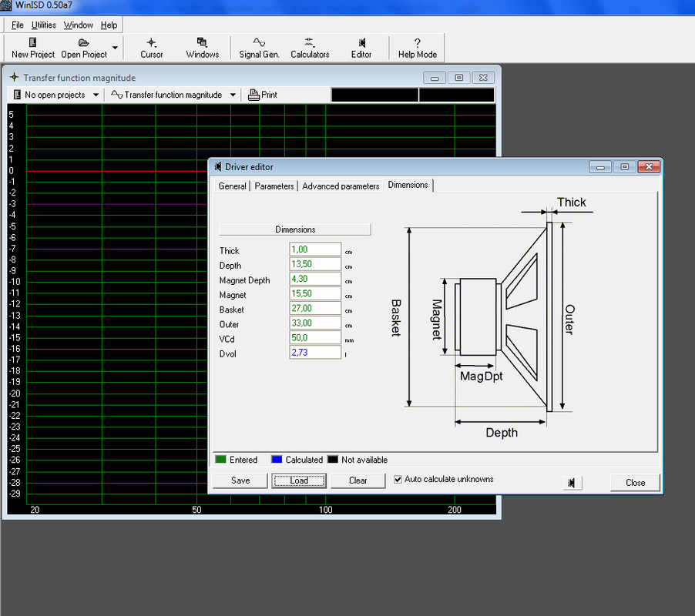Expand the Open Project dropdown arrow
Screen dimensions: 695x616
coord(116,48)
